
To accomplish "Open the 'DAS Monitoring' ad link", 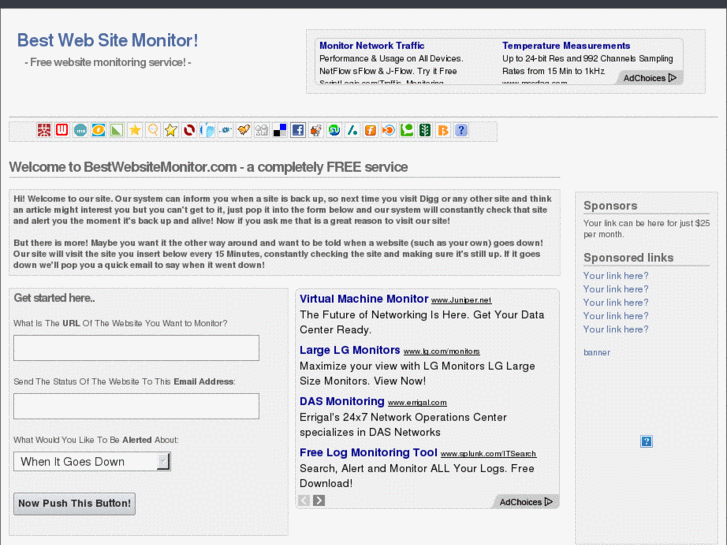I will click(x=342, y=401).
